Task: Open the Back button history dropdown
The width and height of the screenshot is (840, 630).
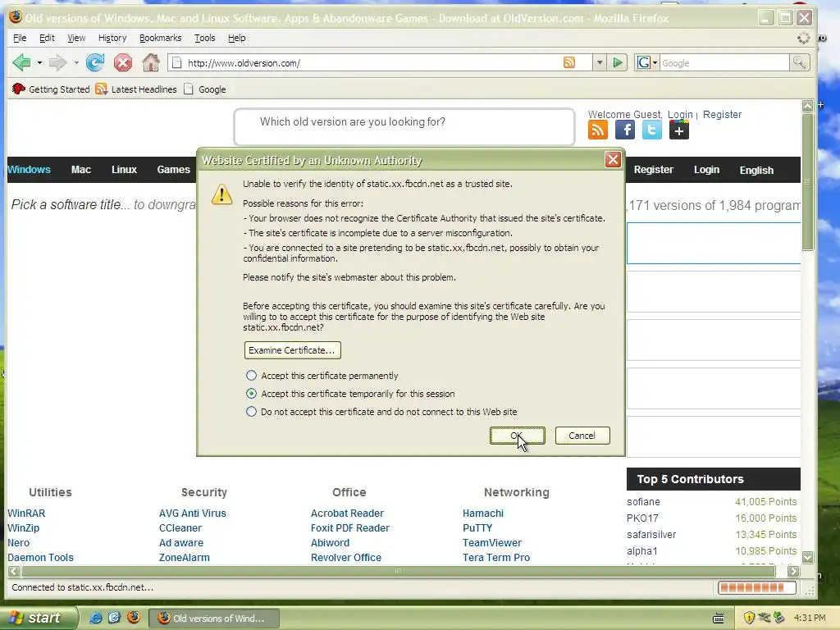Action: tap(39, 63)
